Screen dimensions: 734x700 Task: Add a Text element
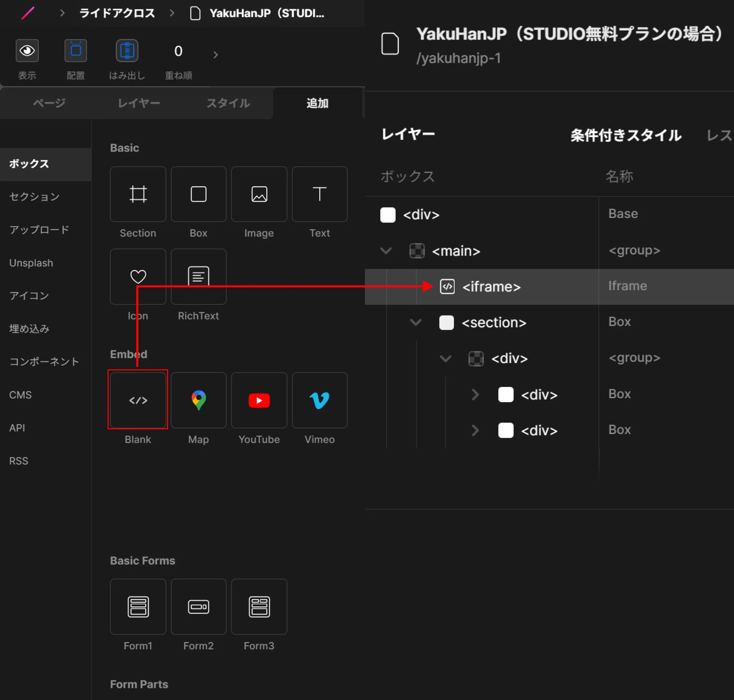click(x=320, y=194)
